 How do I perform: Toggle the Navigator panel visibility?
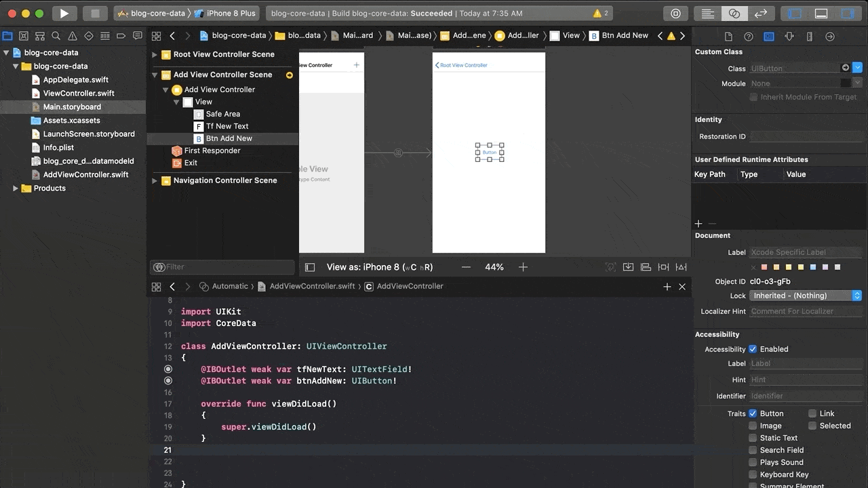click(x=795, y=13)
